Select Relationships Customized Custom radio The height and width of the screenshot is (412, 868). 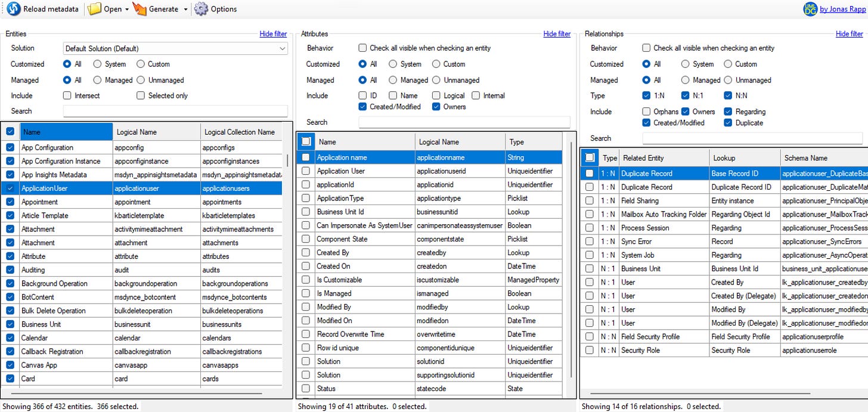tap(728, 64)
